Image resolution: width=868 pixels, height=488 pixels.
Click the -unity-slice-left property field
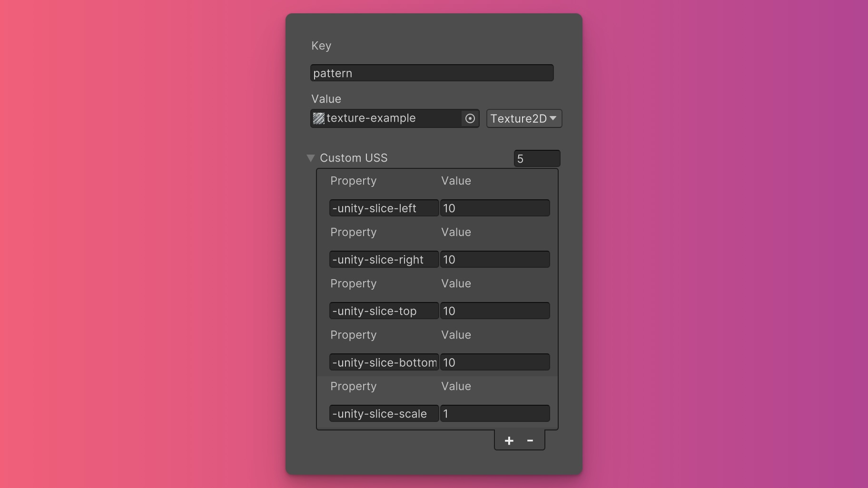(384, 208)
